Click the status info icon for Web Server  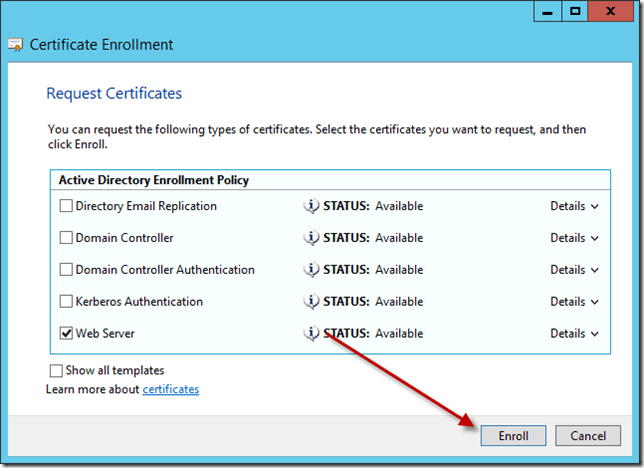coord(311,333)
